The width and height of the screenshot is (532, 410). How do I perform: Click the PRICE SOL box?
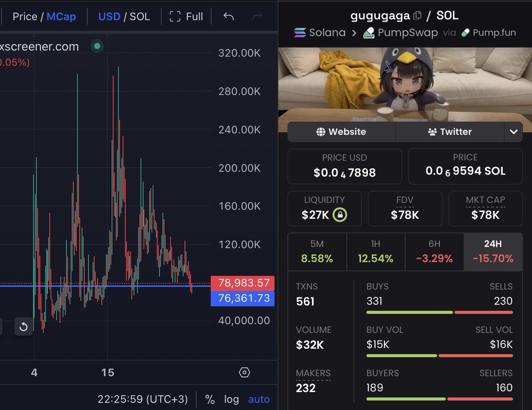(x=465, y=166)
